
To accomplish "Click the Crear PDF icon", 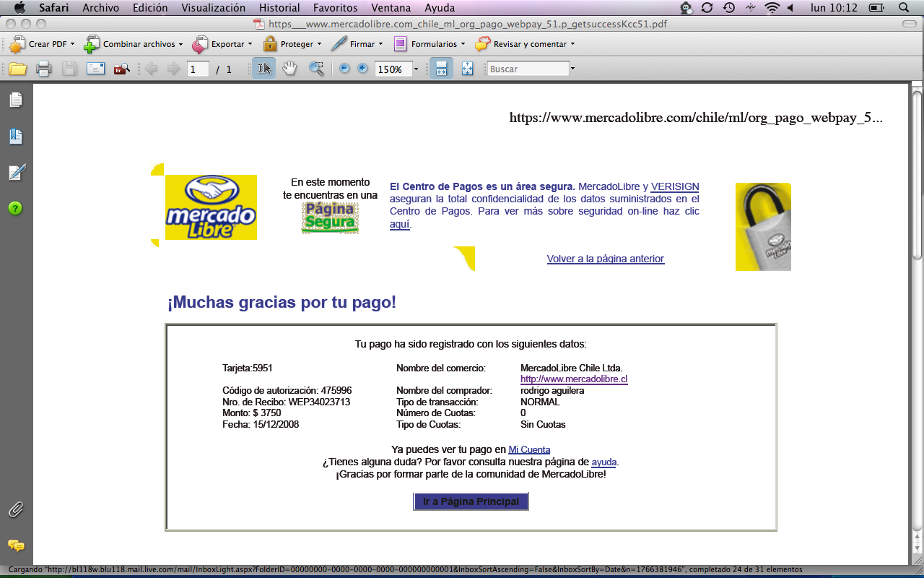I will click(17, 44).
